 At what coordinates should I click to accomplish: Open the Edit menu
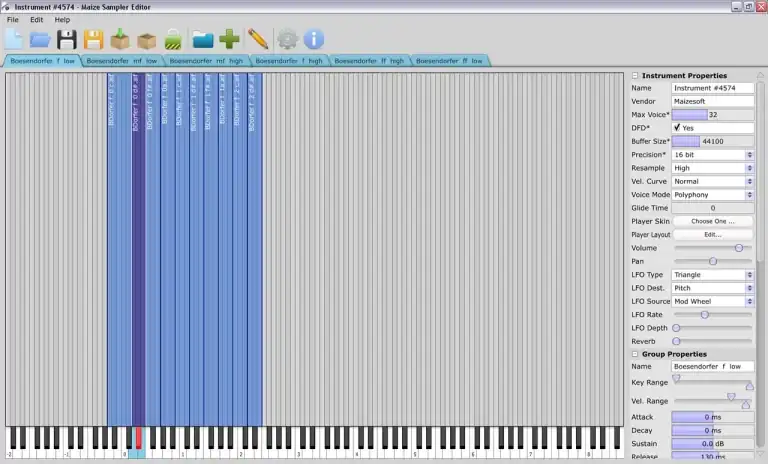[x=37, y=20]
